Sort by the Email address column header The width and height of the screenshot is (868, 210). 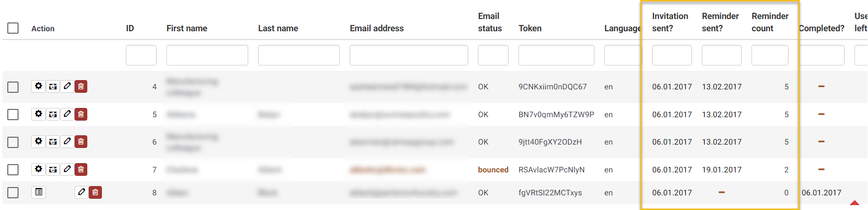376,28
